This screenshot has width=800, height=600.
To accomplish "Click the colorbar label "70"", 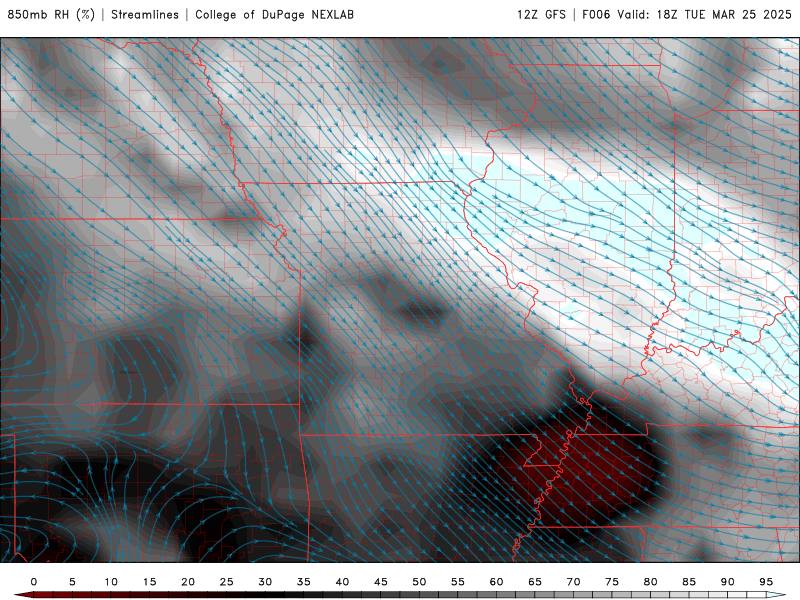I will point(573,582).
